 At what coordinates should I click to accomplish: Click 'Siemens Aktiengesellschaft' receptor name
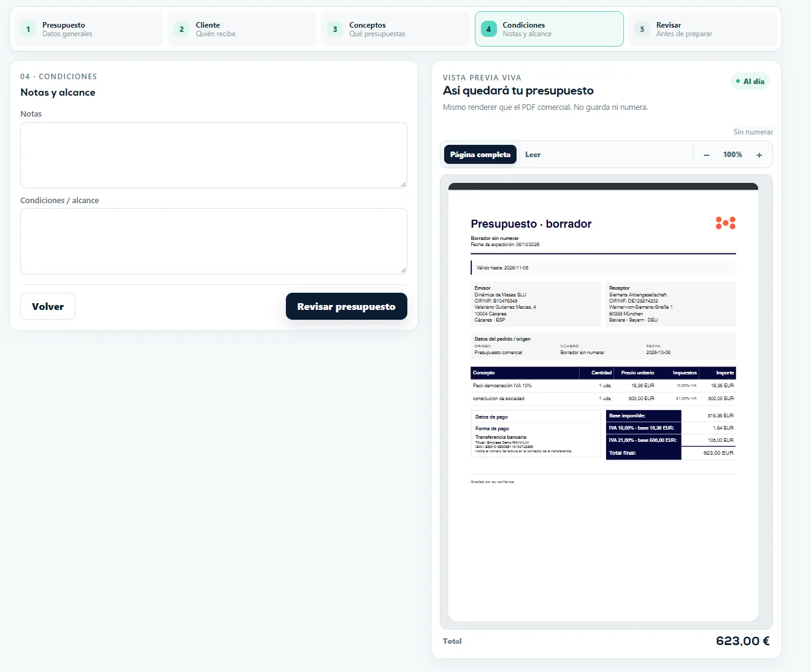coord(638,295)
